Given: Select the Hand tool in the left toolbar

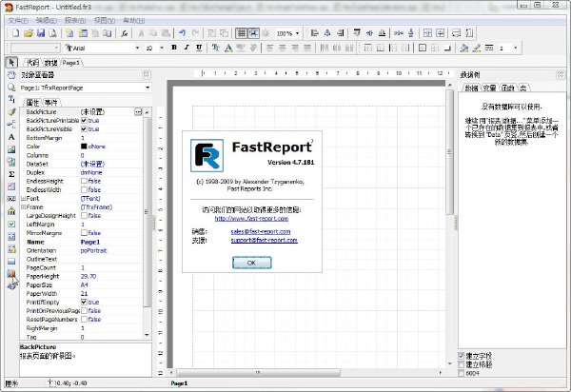Looking at the screenshot, I should click(11, 75).
